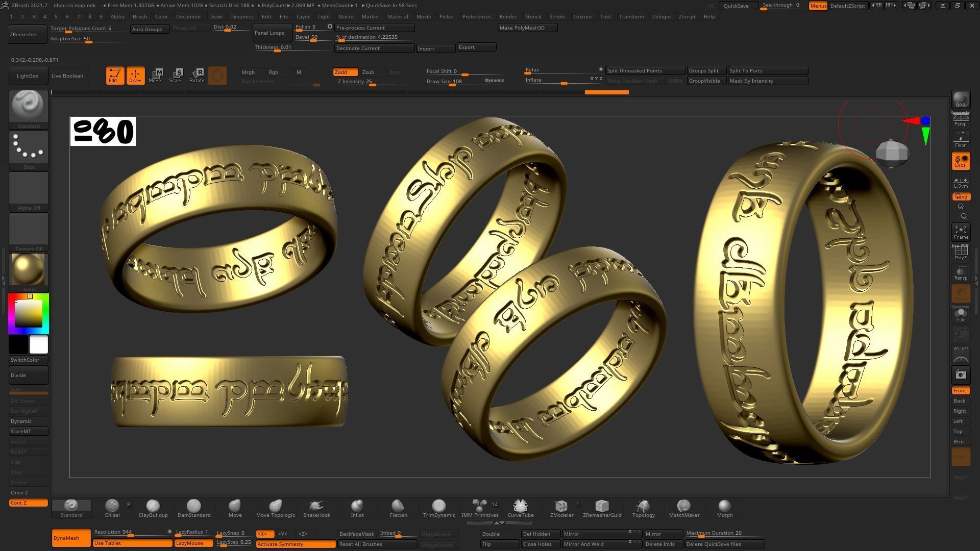Select the ZModeler brush
The image size is (980, 551).
coord(561,508)
